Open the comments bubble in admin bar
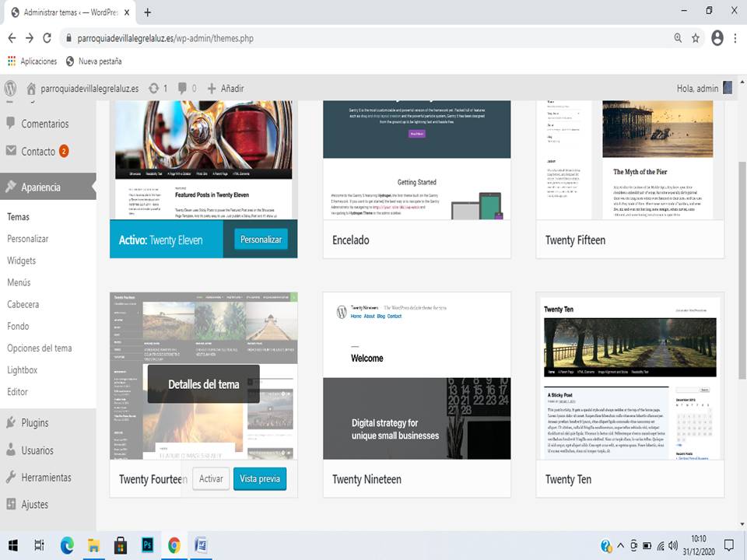Viewport: 747px width, 560px height. 187,89
